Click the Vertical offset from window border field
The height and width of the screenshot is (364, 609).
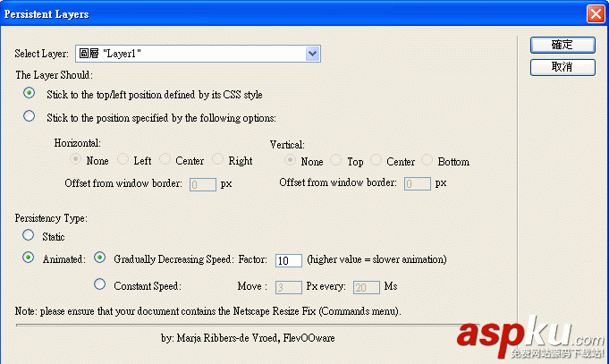tap(418, 183)
